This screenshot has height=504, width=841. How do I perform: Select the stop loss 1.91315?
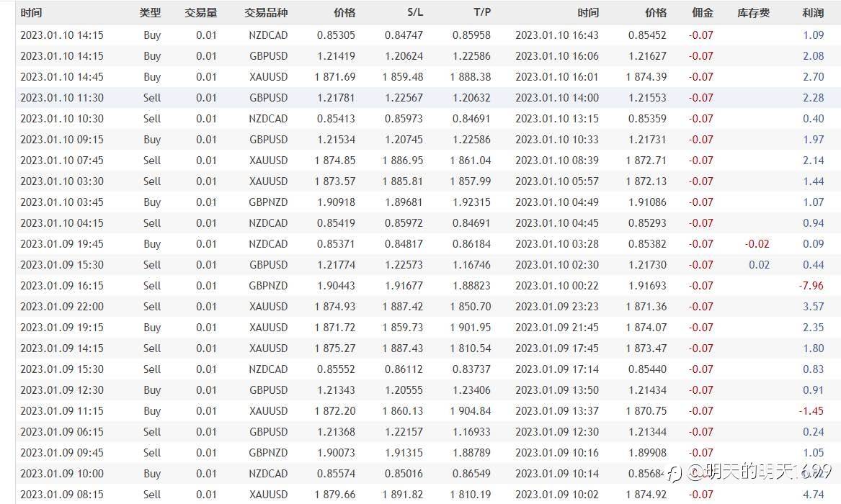pos(404,453)
